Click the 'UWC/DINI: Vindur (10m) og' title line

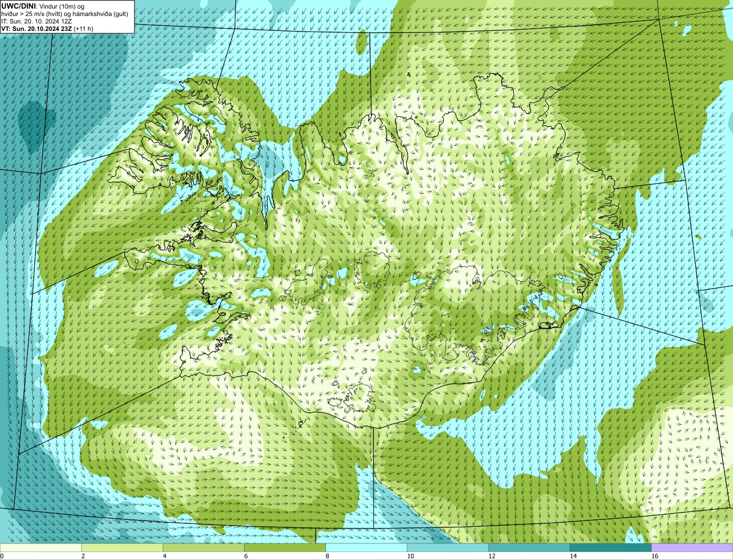pos(43,6)
